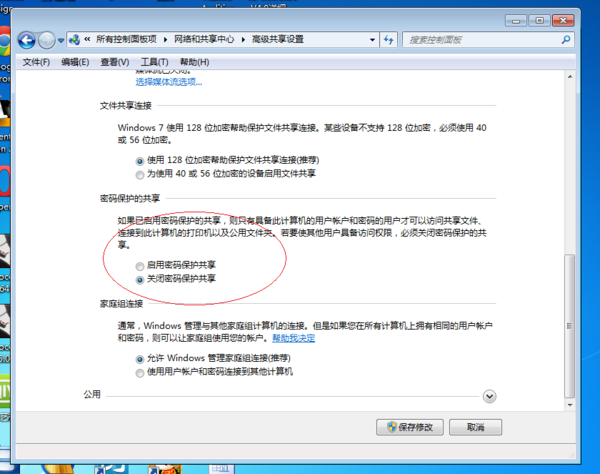
Task: Go back using the blue Back arrow
Action: point(27,40)
